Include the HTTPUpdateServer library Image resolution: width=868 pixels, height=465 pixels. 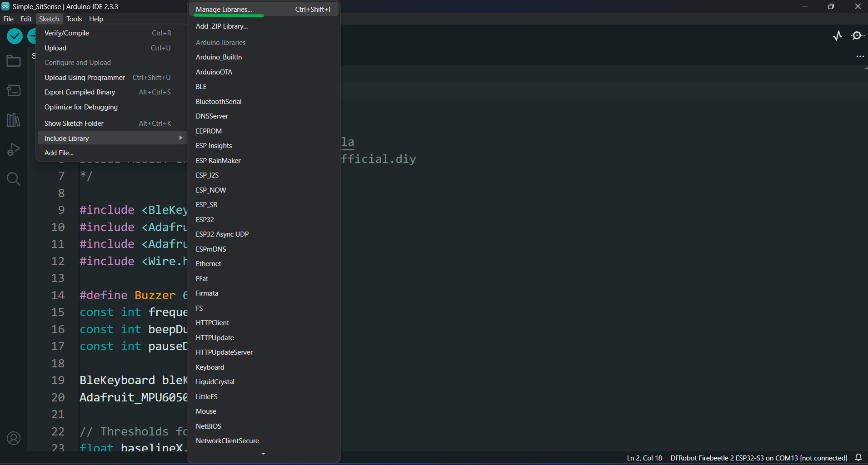pos(264,352)
